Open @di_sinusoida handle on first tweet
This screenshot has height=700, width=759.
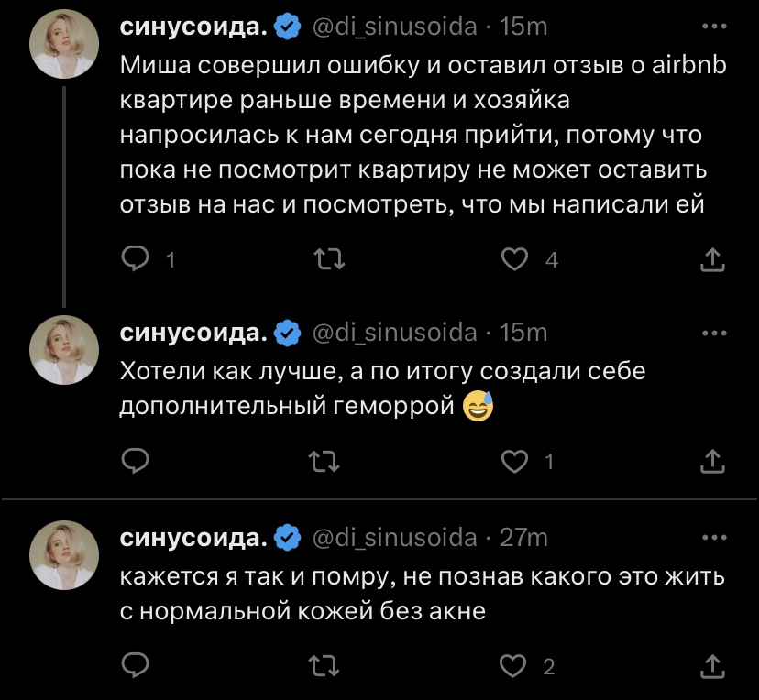click(395, 27)
